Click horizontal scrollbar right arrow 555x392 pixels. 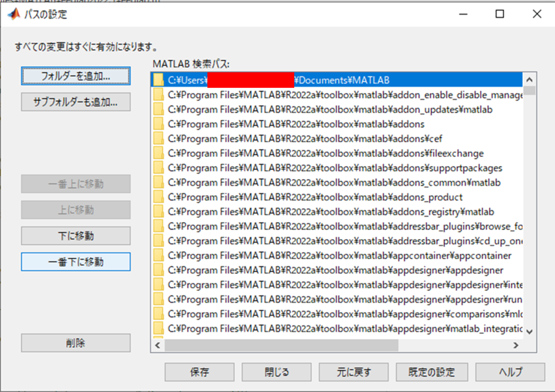coord(516,345)
